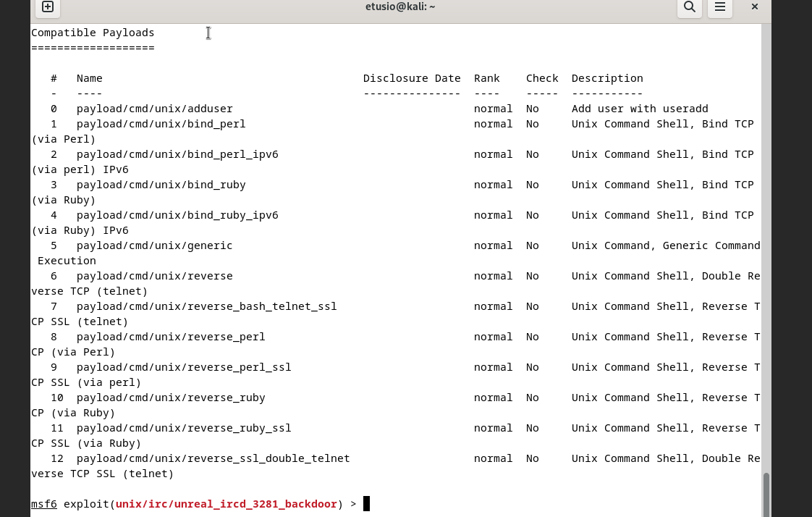Click the msf6 prompt text
This screenshot has height=517, width=812.
(x=44, y=504)
